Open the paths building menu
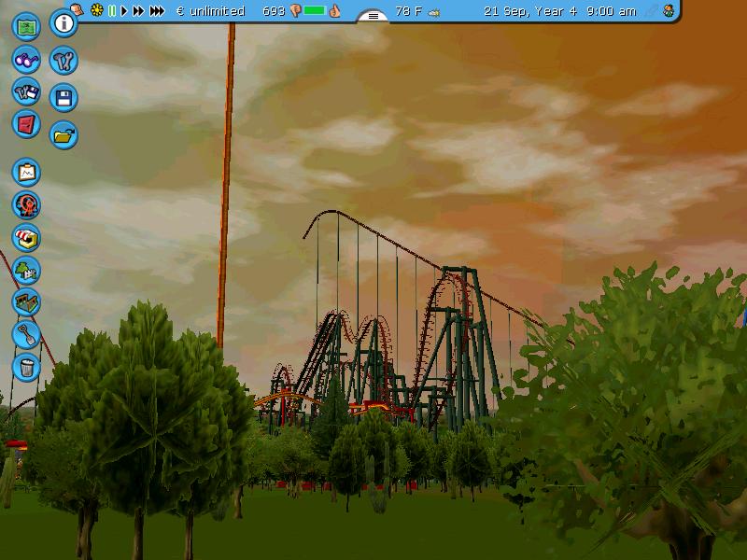747x560 pixels. pos(26,302)
